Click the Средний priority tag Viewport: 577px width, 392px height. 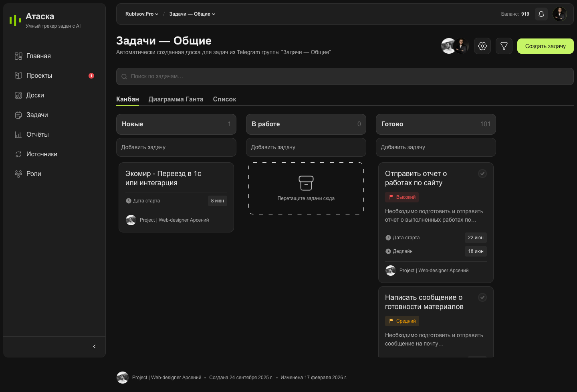tap(402, 321)
